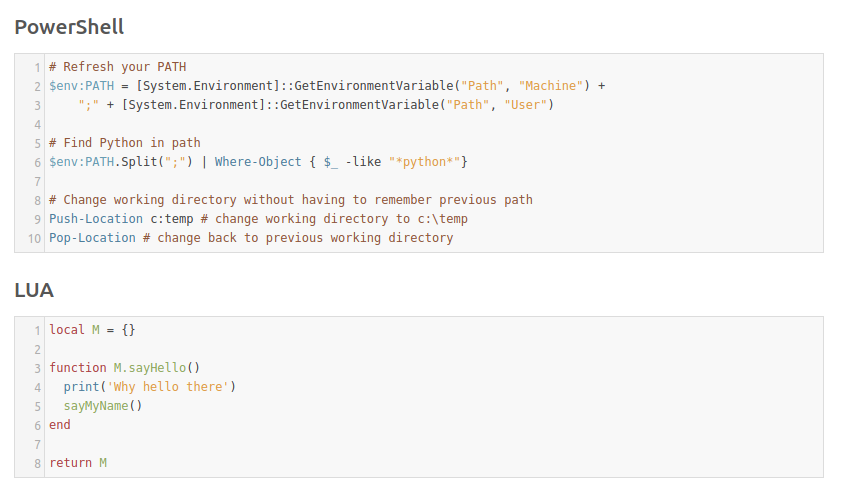Click line number 8 in LUA block

(x=38, y=463)
